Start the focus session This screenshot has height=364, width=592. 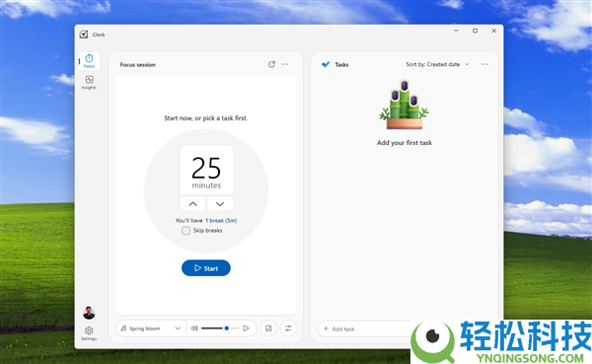(x=206, y=268)
